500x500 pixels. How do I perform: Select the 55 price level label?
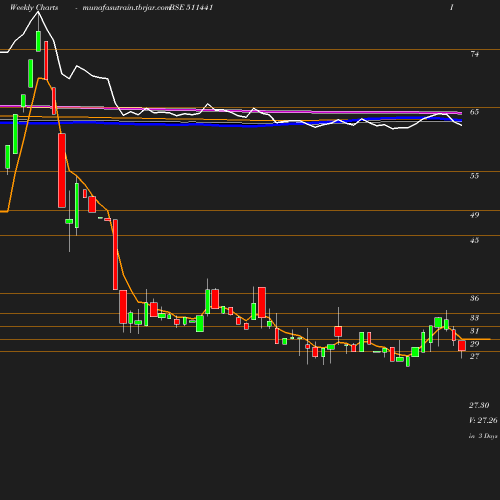[474, 176]
